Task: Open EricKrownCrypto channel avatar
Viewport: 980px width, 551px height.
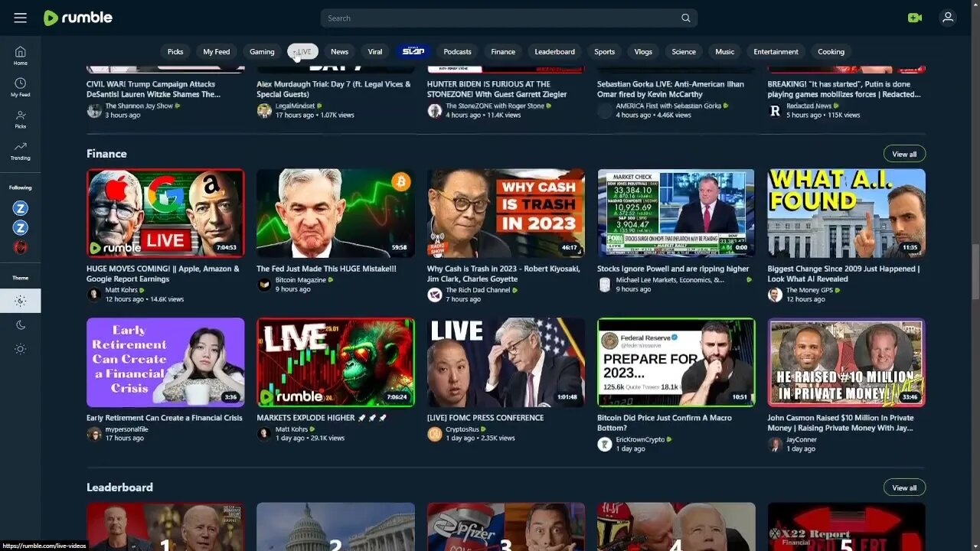Action: point(605,444)
